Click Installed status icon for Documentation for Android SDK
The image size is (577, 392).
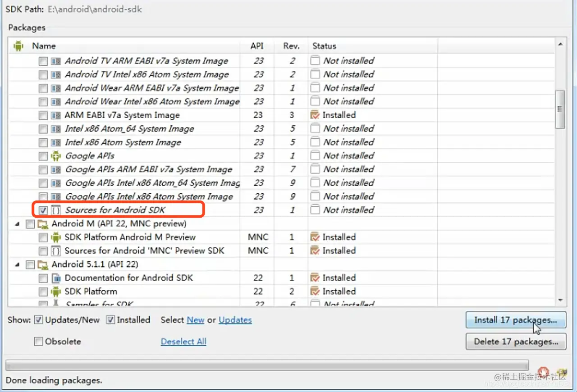315,278
